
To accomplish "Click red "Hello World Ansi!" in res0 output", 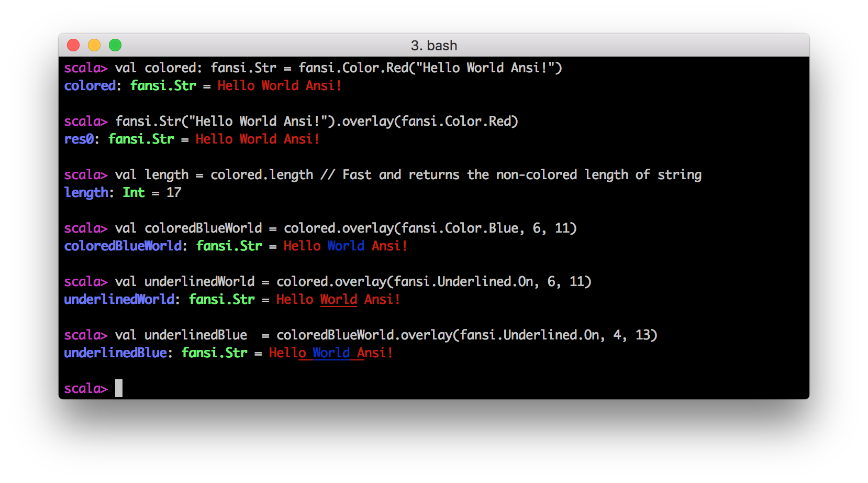I will tap(258, 139).
